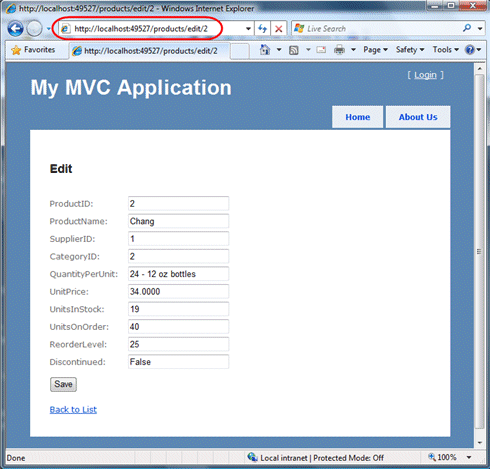Open the Safety menu dropdown
Image resolution: width=490 pixels, height=469 pixels.
coord(410,50)
